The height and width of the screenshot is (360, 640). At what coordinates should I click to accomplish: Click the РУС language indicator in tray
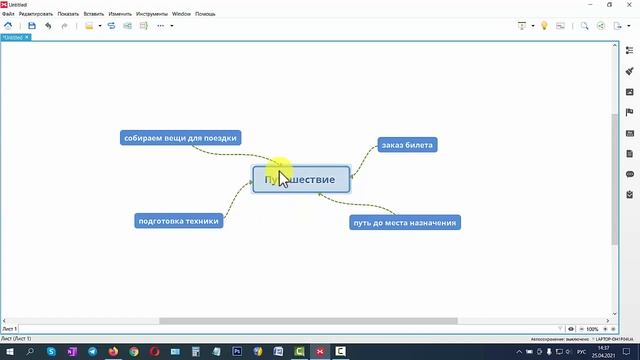pyautogui.click(x=582, y=352)
